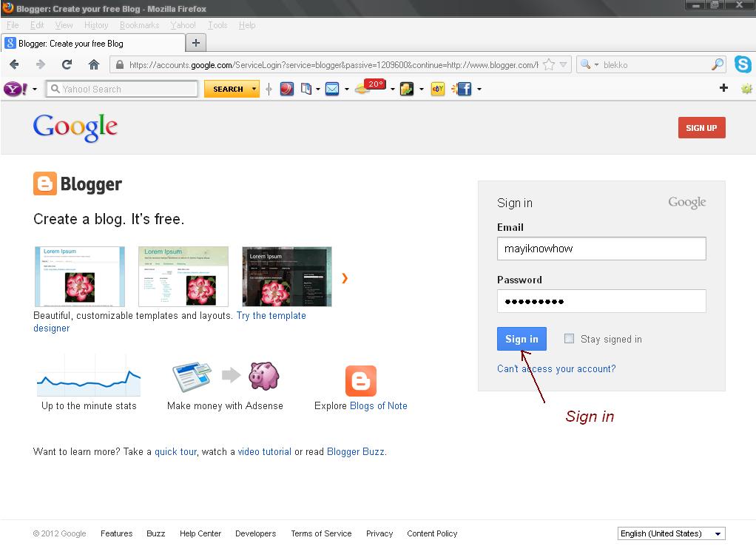The width and height of the screenshot is (756, 546).
Task: Click the Email input field
Action: tap(601, 249)
